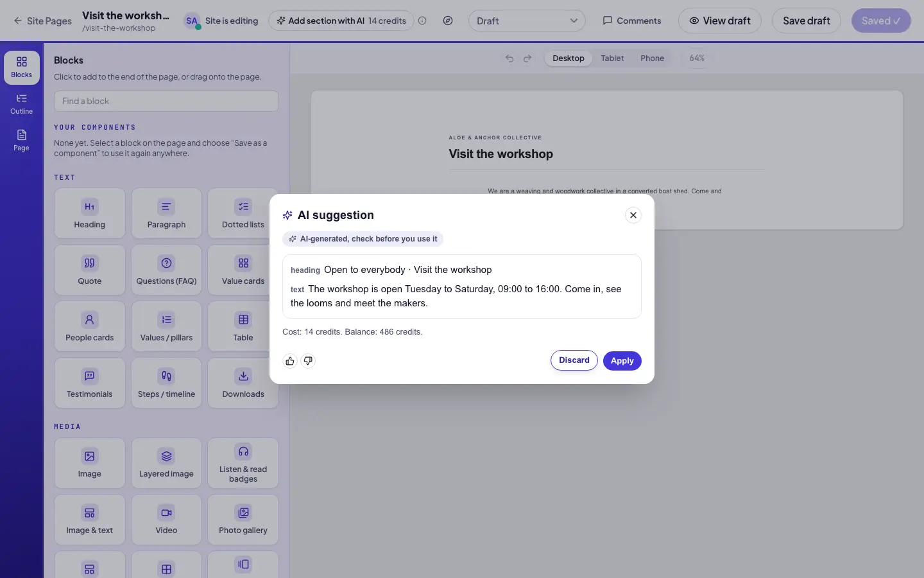Image resolution: width=924 pixels, height=578 pixels.
Task: Add a People cards block
Action: pos(90,326)
